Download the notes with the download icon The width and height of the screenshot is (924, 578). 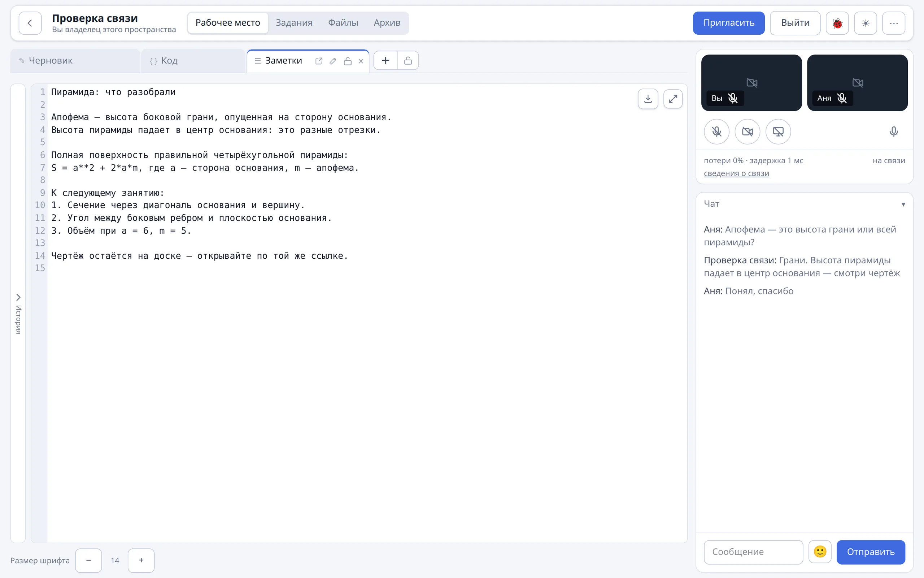[x=648, y=99]
